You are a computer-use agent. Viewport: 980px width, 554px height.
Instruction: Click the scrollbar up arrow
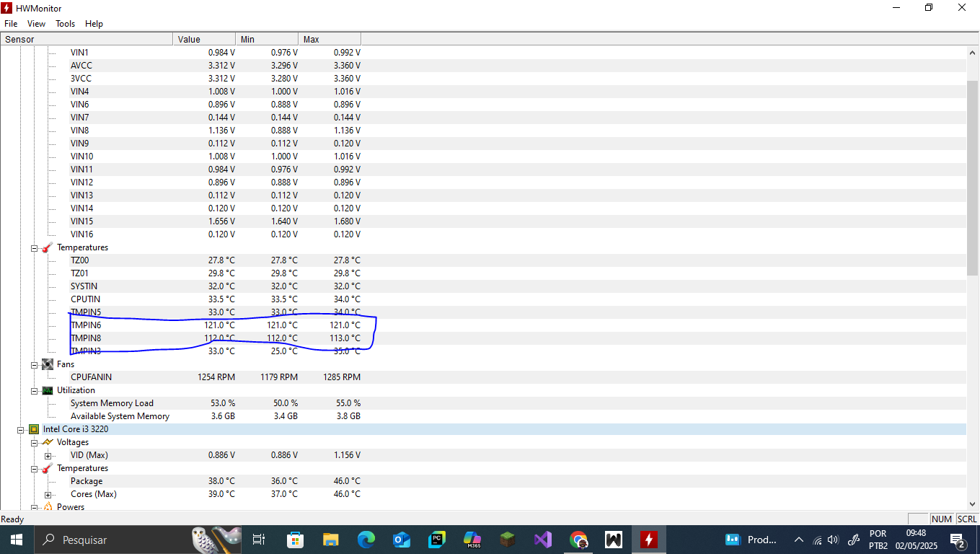(973, 53)
